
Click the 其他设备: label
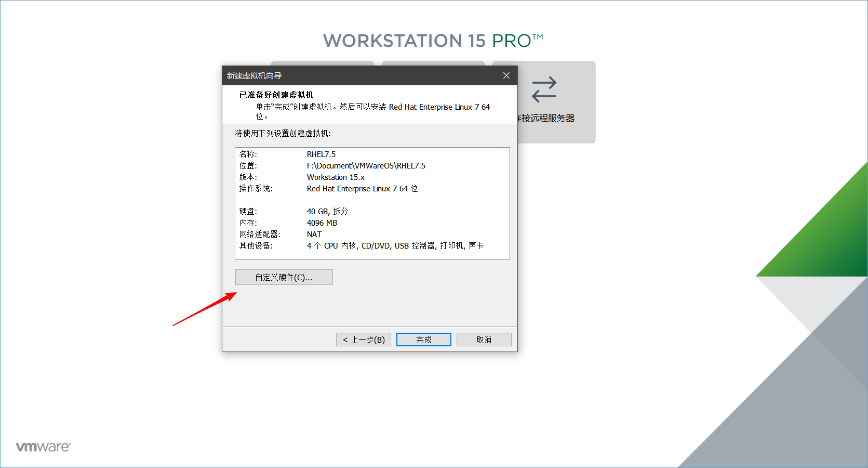click(x=256, y=246)
